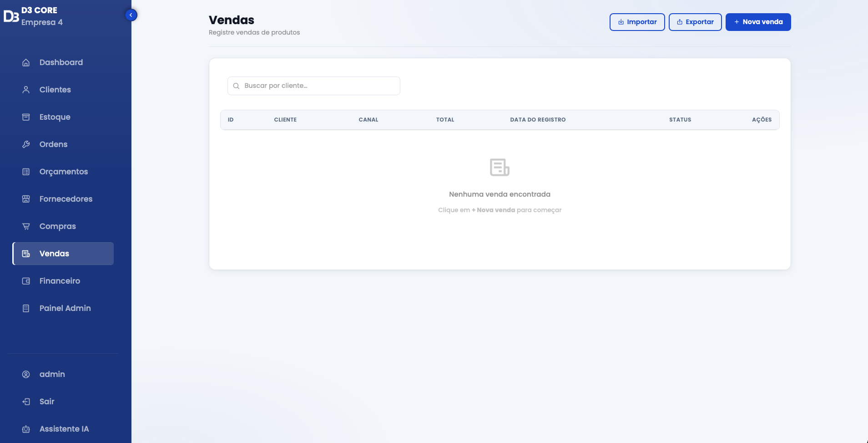Click the Importar button
868x443 pixels.
(x=637, y=22)
